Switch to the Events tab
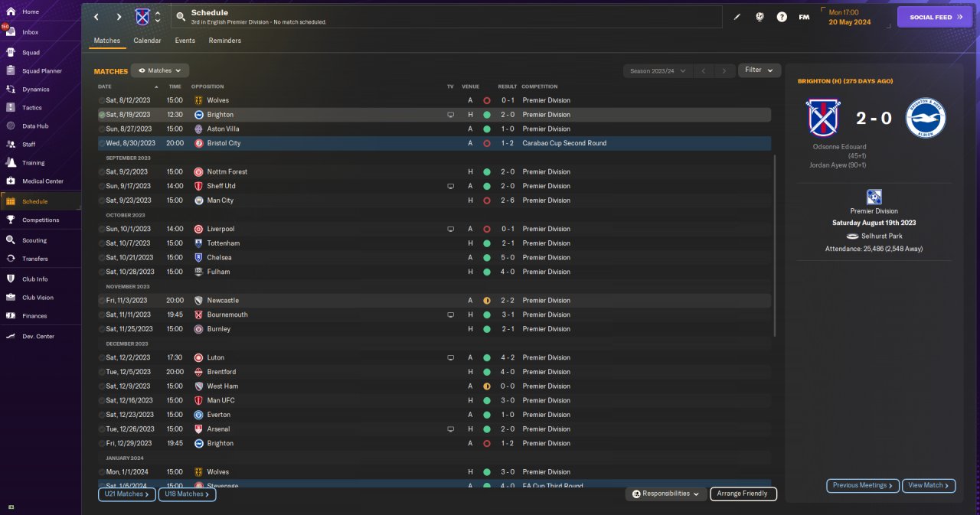The width and height of the screenshot is (980, 515). [x=185, y=41]
